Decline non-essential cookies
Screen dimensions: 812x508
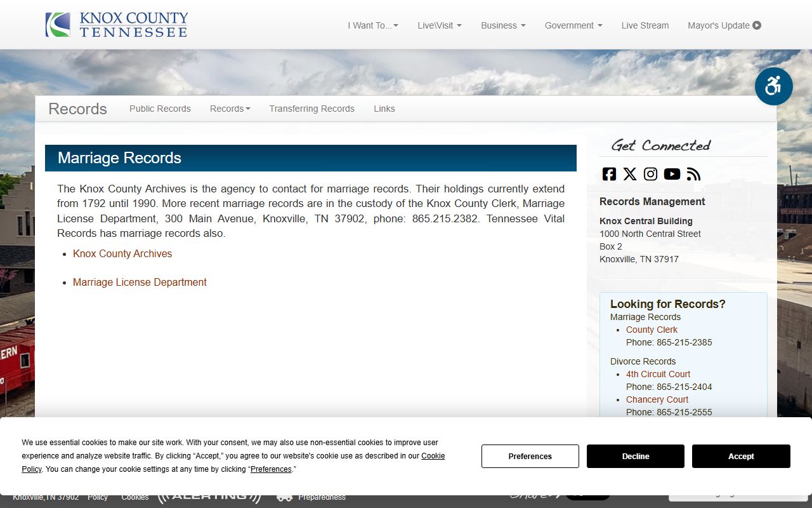(636, 456)
